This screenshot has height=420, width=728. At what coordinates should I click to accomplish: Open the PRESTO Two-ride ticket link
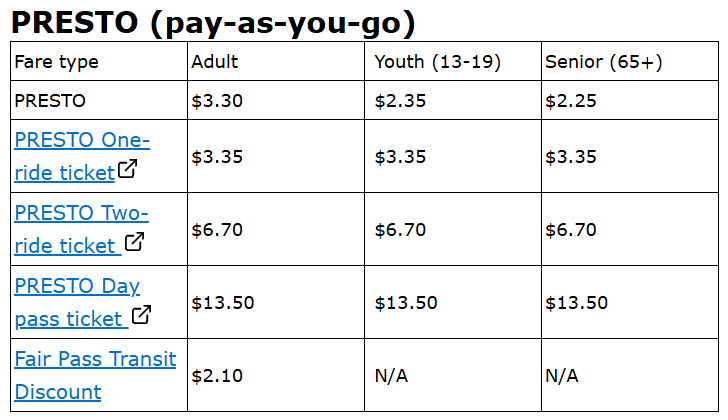click(x=81, y=213)
